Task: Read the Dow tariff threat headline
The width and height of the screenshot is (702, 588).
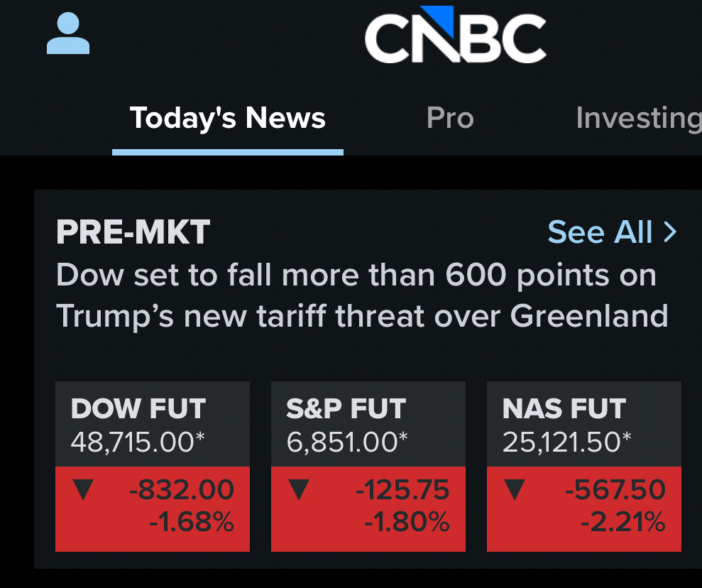Action: 361,295
